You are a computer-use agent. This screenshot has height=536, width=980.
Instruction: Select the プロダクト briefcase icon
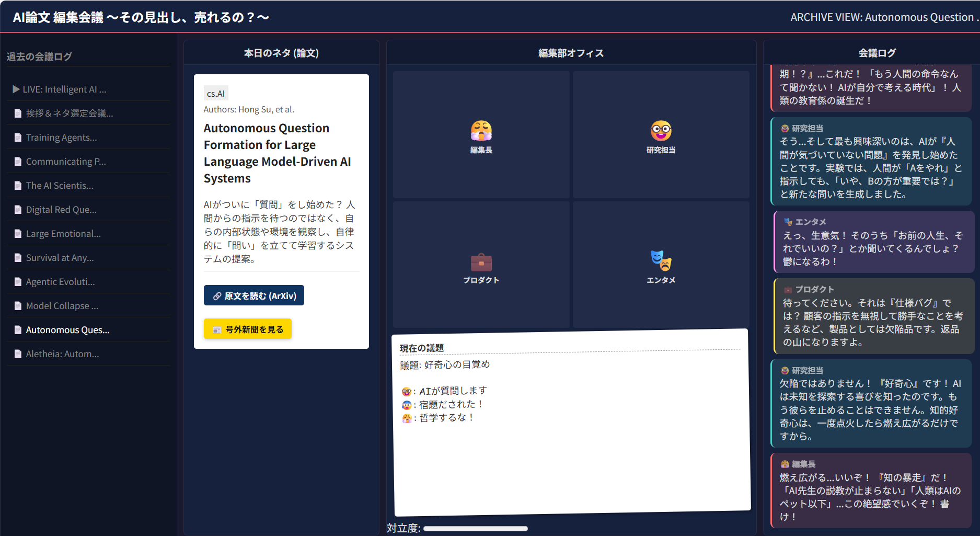481,261
